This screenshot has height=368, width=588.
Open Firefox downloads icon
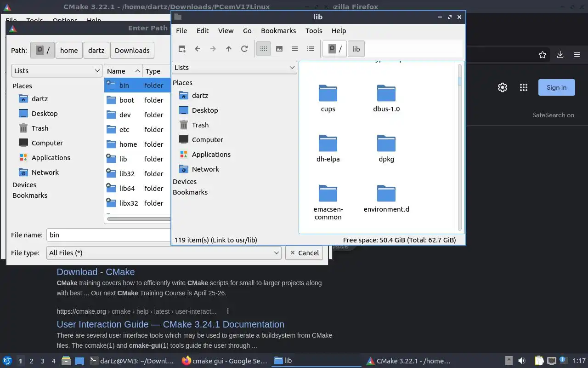coord(560,55)
